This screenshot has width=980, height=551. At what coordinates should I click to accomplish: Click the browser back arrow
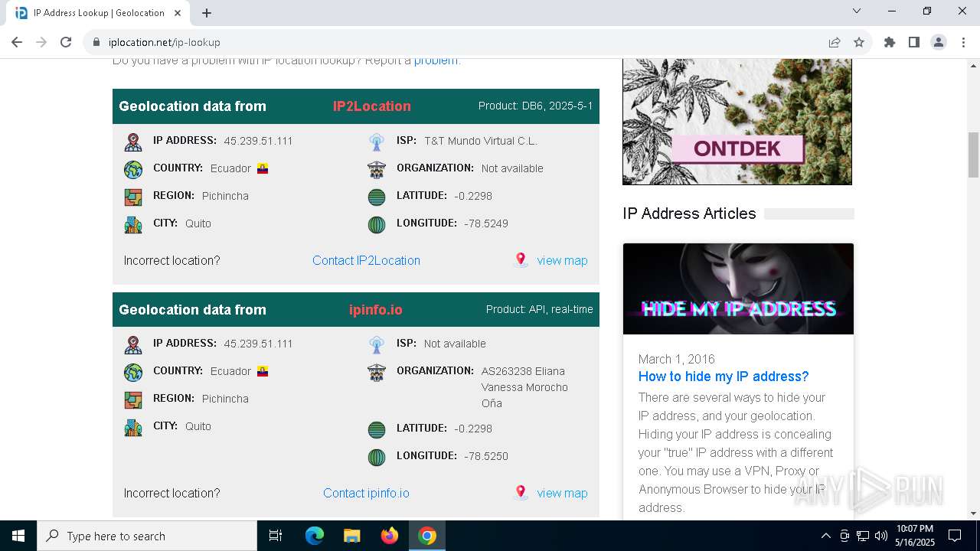(x=17, y=42)
